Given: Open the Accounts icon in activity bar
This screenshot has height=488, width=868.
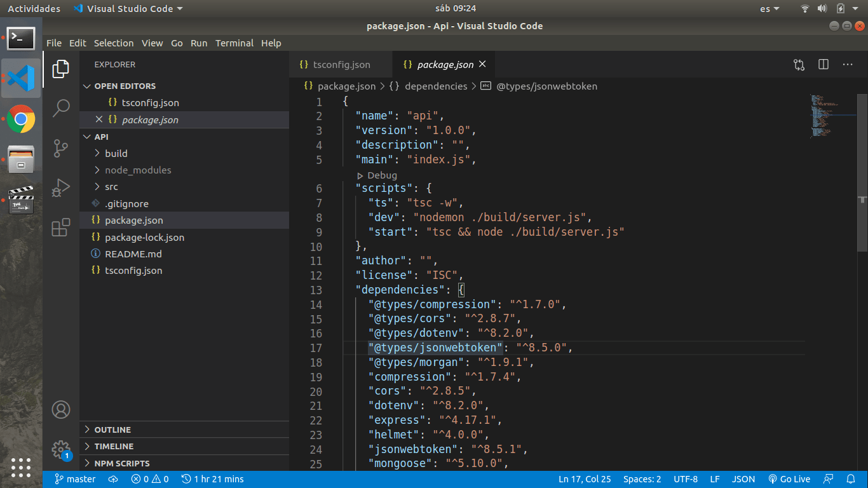Looking at the screenshot, I should (61, 410).
